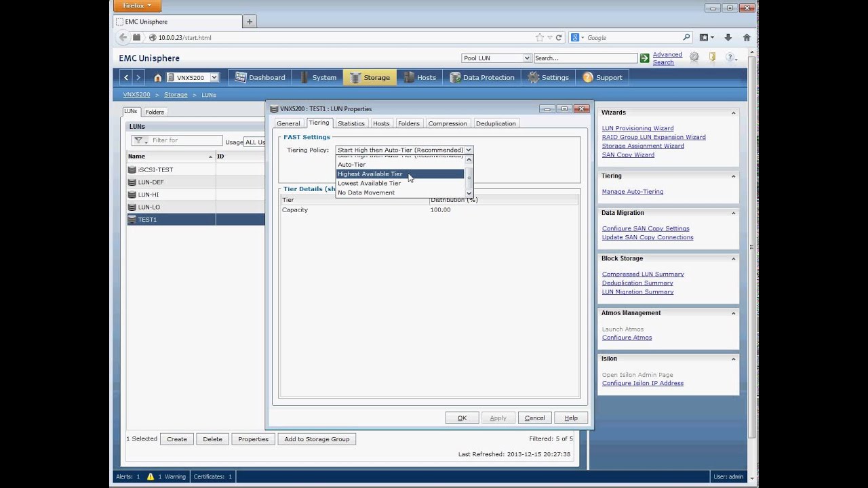Click the logout door icon
The width and height of the screenshot is (868, 488).
[x=712, y=58]
